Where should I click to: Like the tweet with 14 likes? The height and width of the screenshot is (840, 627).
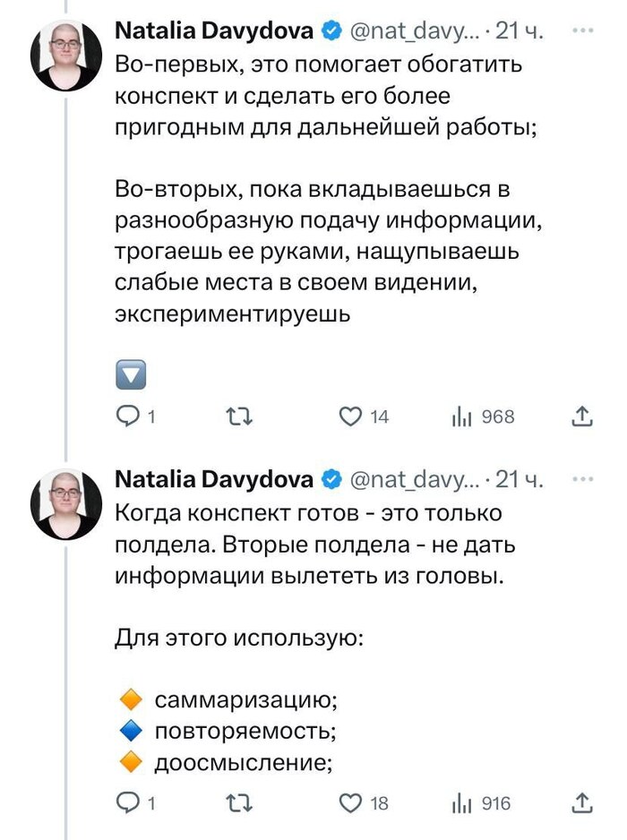pyautogui.click(x=349, y=416)
